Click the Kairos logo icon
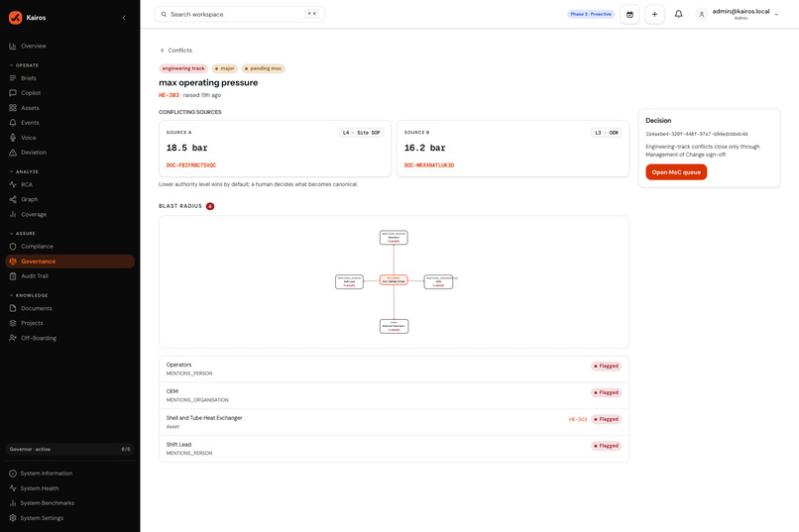Screen dimensions: 799x532 pyautogui.click(x=15, y=17)
